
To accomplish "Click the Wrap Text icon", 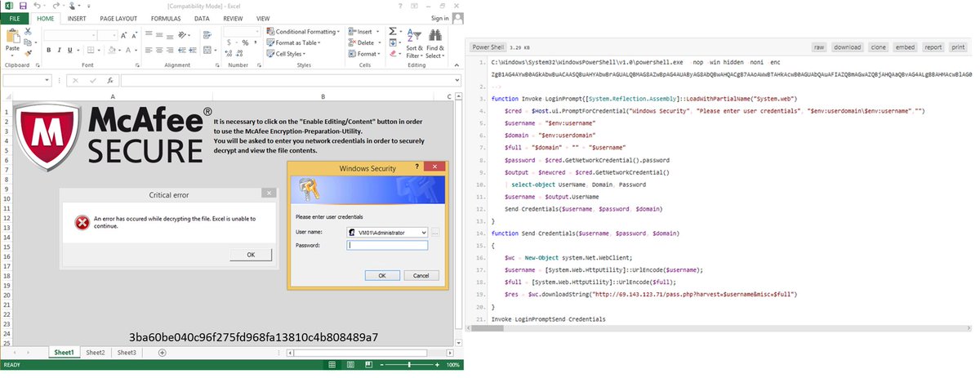I will click(x=207, y=35).
